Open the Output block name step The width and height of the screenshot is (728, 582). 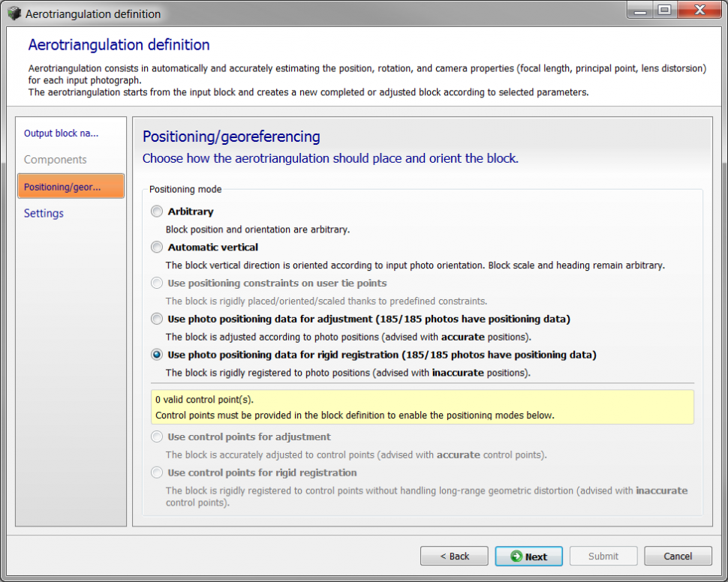coord(61,133)
